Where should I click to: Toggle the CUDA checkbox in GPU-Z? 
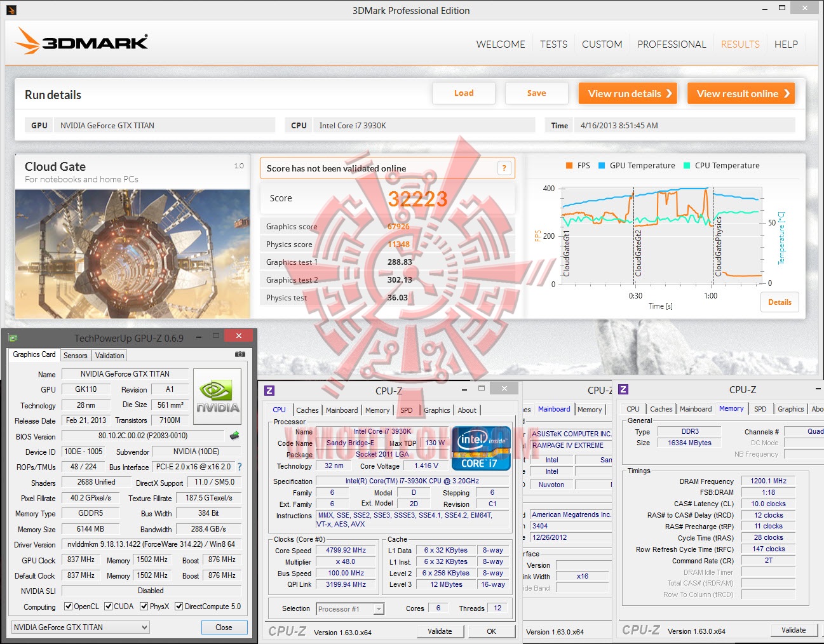click(108, 607)
